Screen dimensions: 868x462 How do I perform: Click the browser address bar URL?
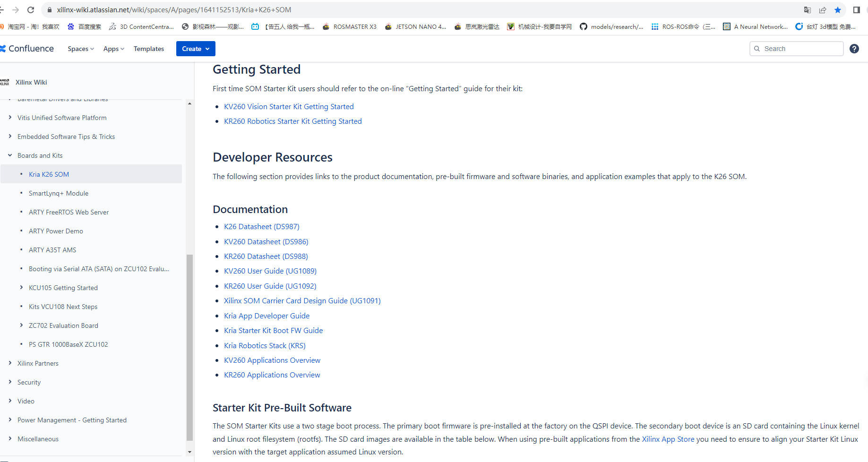174,10
